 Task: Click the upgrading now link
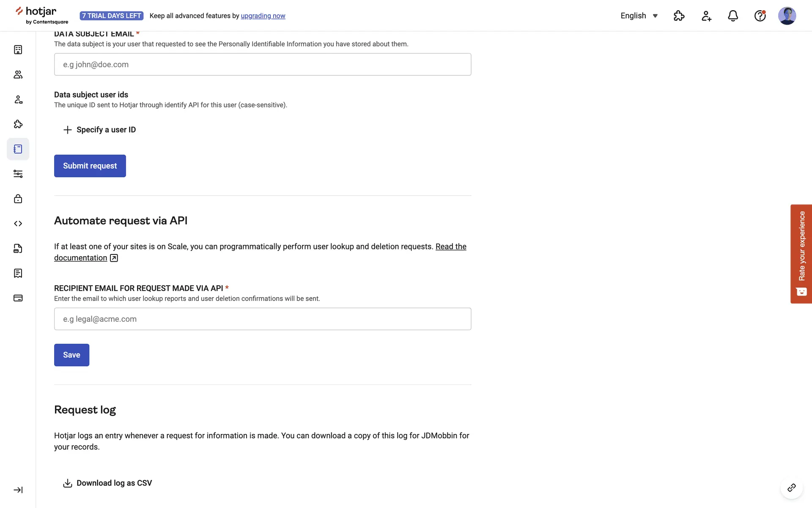263,16
